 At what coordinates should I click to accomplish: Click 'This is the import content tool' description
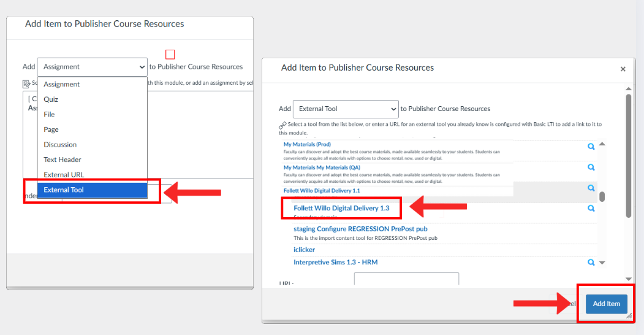point(365,238)
